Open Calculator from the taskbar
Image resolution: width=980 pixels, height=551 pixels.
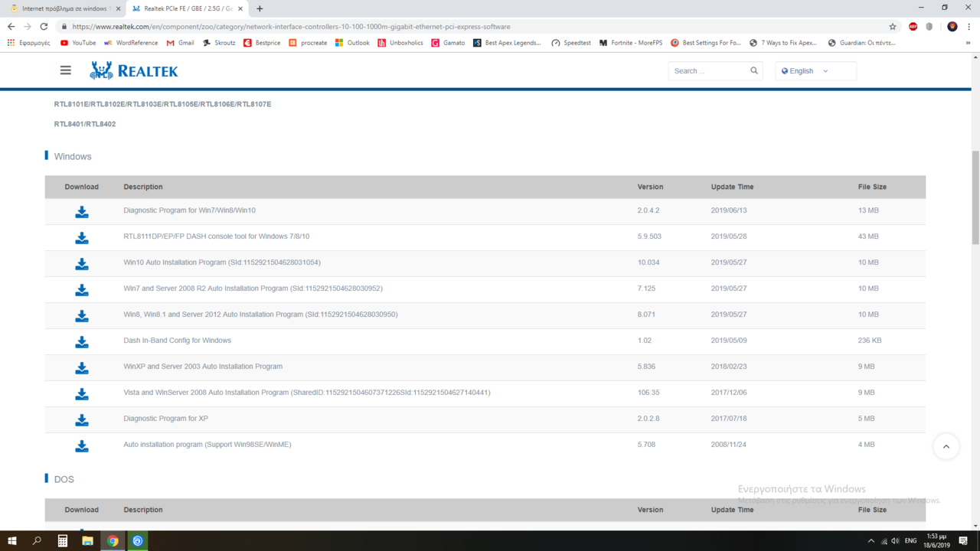63,541
